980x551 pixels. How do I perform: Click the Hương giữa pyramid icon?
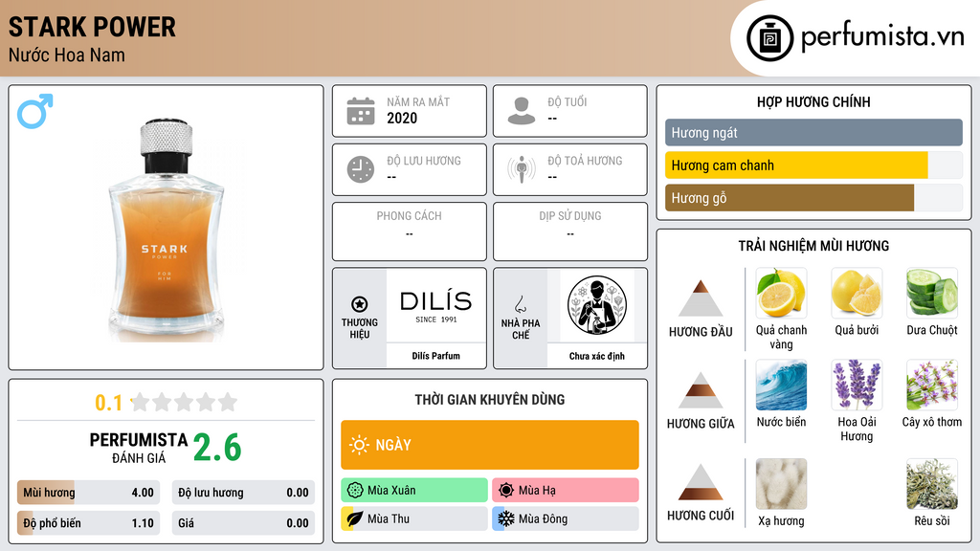tap(701, 390)
